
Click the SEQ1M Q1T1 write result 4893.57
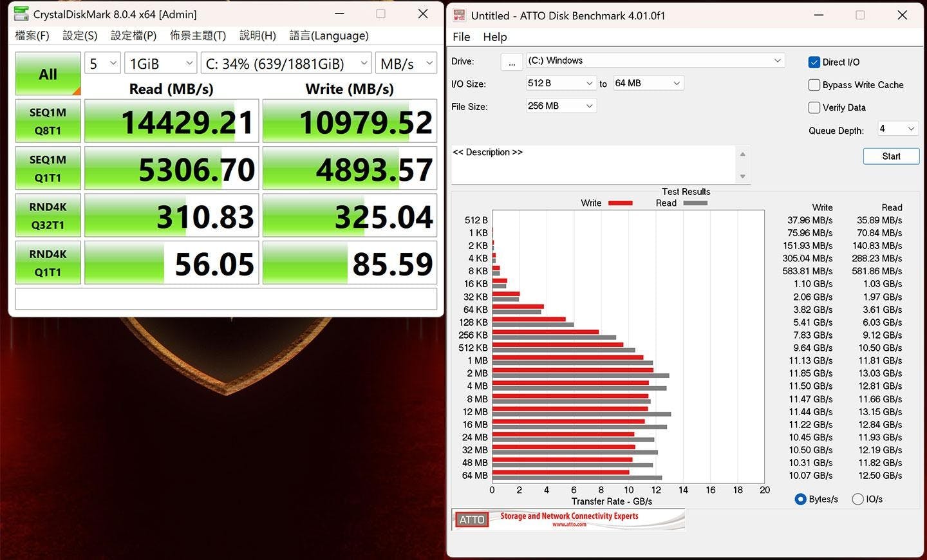click(x=350, y=168)
